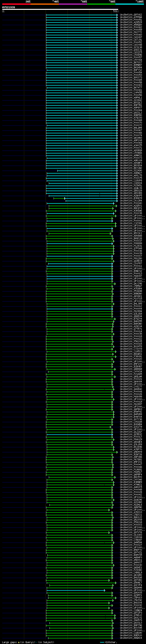The height and width of the screenshot is (644, 146).
Task: Select the UniRef100_B8P796 label
Action: [x=131, y=625]
